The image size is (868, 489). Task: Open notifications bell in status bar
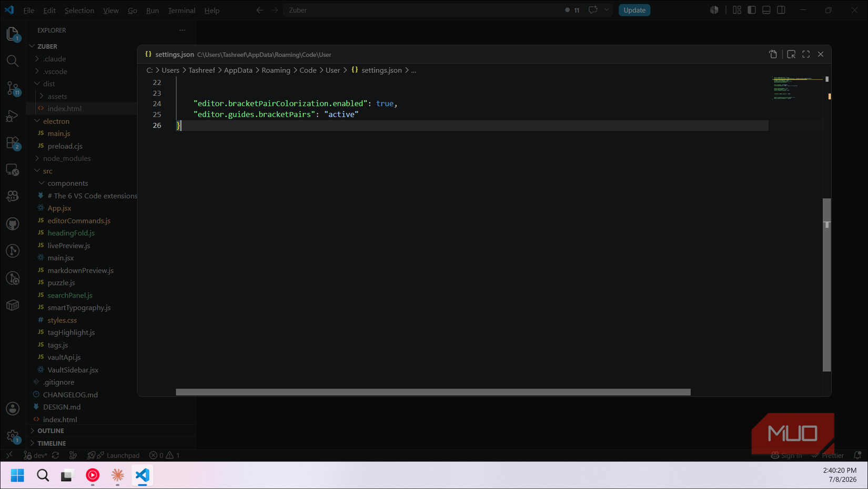coord(857,455)
